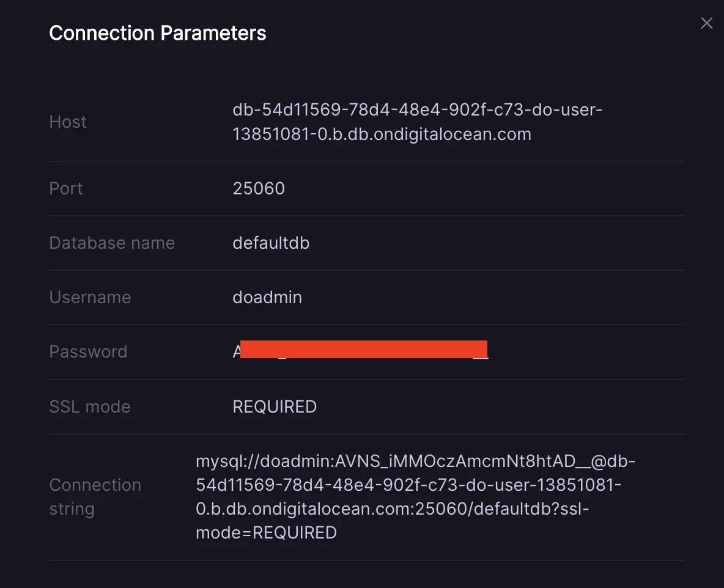724x588 pixels.
Task: Select the defaultdb database name value
Action: tap(271, 243)
